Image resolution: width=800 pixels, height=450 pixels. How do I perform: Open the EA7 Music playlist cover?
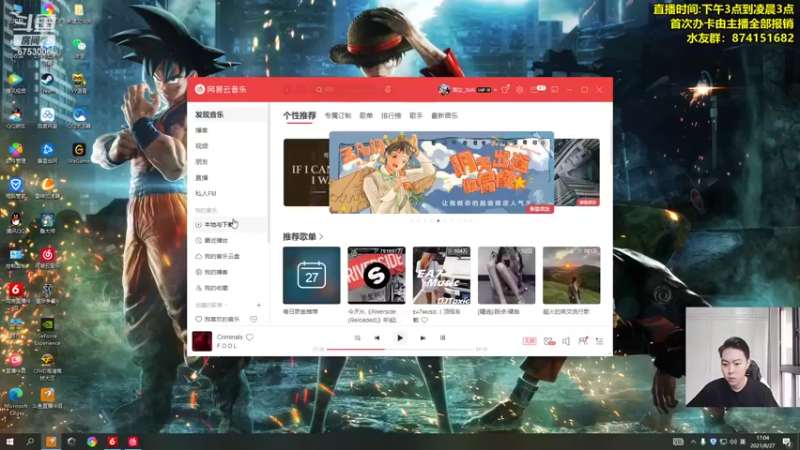441,276
